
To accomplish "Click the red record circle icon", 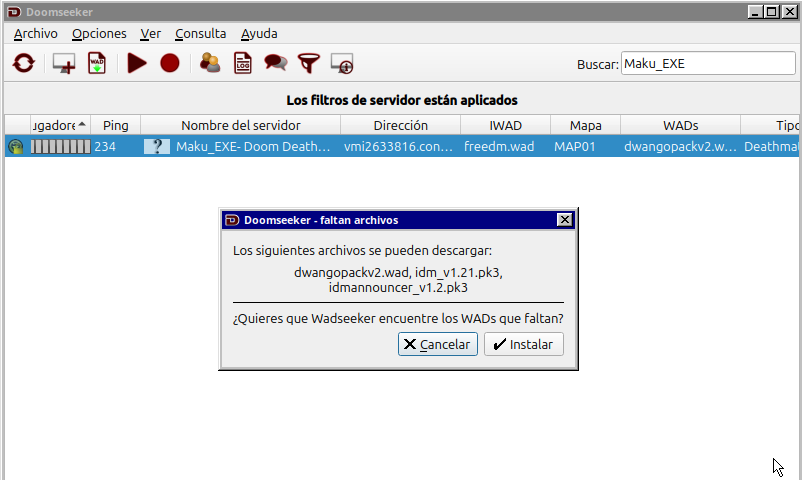I will [x=170, y=63].
